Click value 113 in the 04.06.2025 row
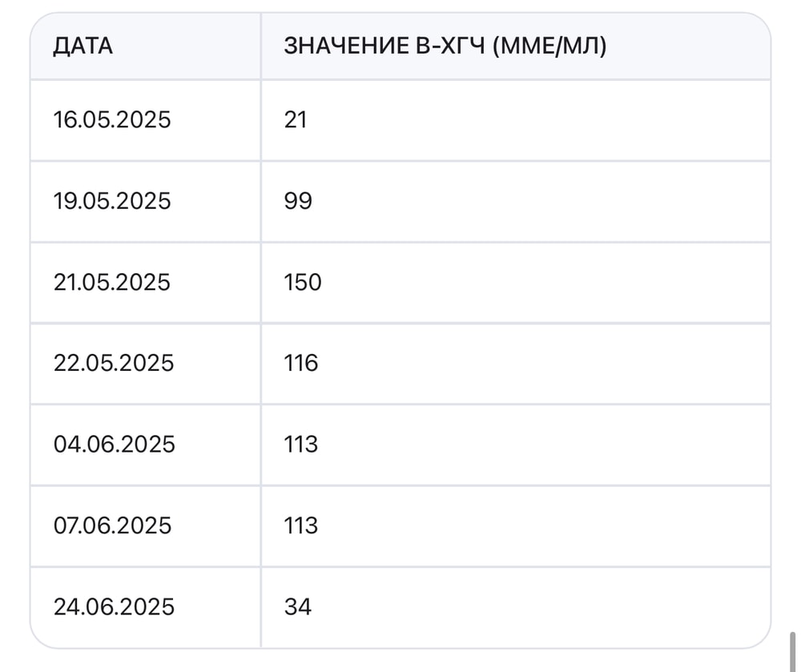801x672 pixels. pyautogui.click(x=300, y=445)
